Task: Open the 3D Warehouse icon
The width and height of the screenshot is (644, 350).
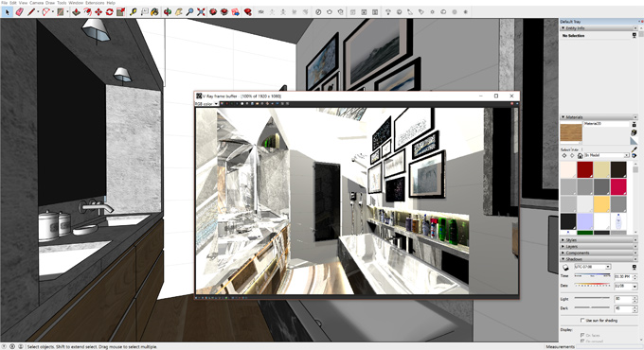Action: 213,12
